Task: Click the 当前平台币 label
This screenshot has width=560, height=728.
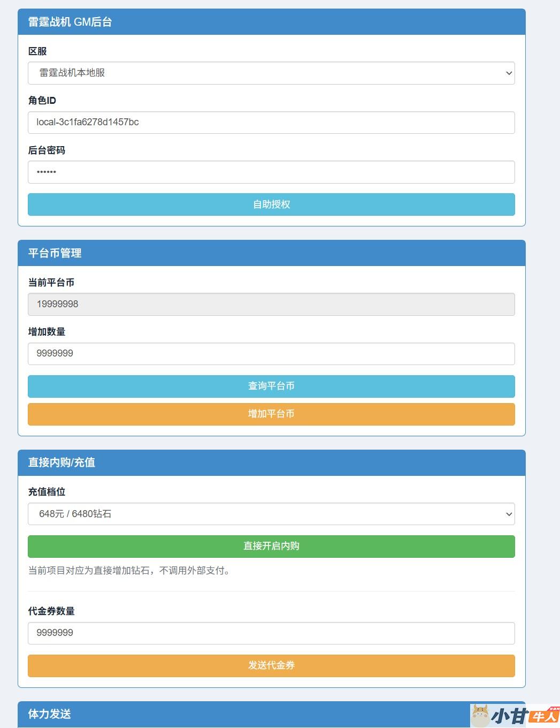Action: [x=51, y=283]
